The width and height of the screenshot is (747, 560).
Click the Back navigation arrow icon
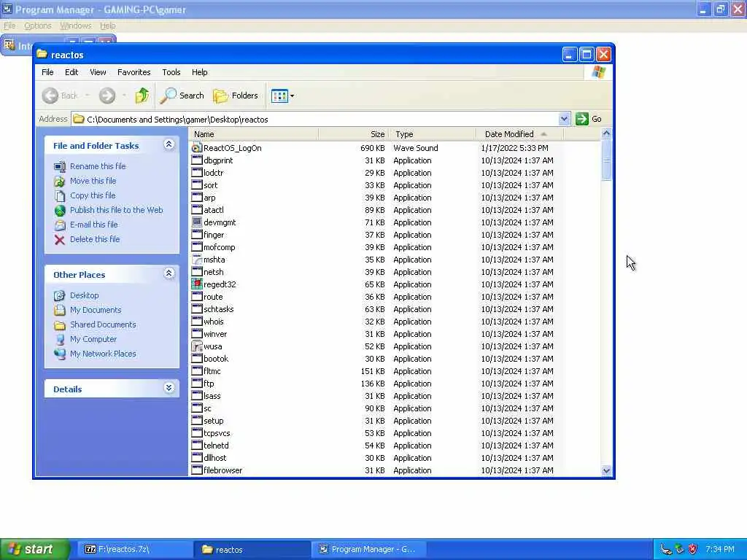point(50,96)
